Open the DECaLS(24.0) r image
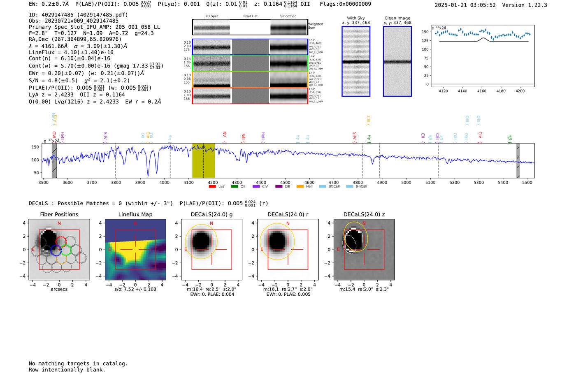 [288, 249]
